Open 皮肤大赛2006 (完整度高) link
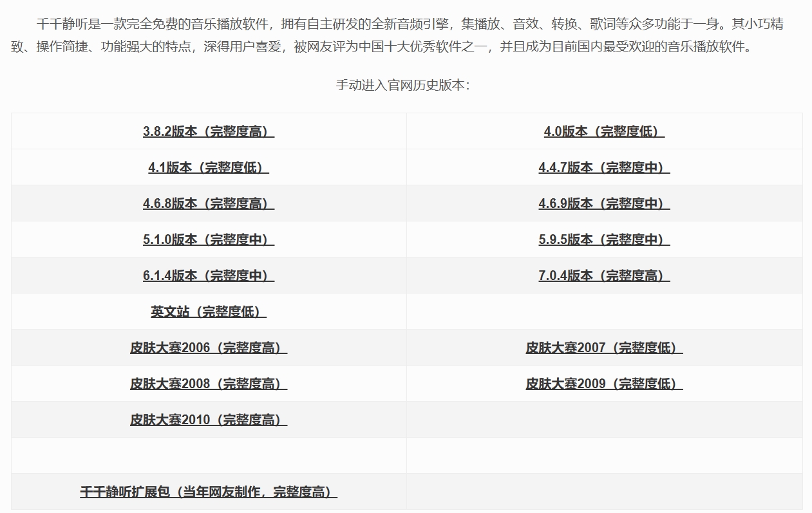812x513 pixels. point(208,348)
